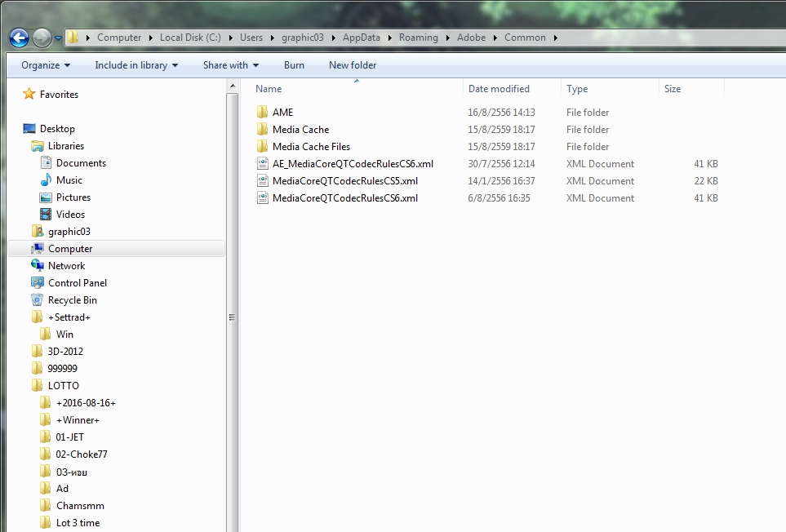Open the Lot 3 time folder in tree

tap(78, 522)
